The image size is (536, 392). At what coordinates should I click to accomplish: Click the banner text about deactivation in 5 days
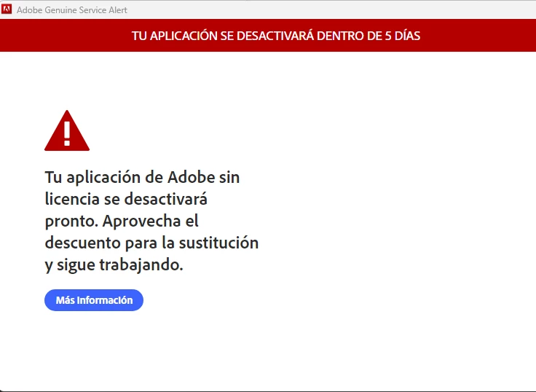[x=276, y=36]
